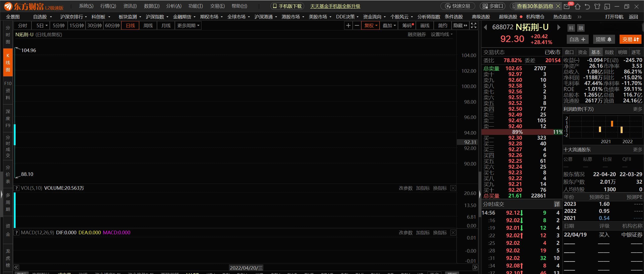The height and width of the screenshot is (274, 644).
Task: Close the VOL indicator panel
Action: (x=453, y=188)
